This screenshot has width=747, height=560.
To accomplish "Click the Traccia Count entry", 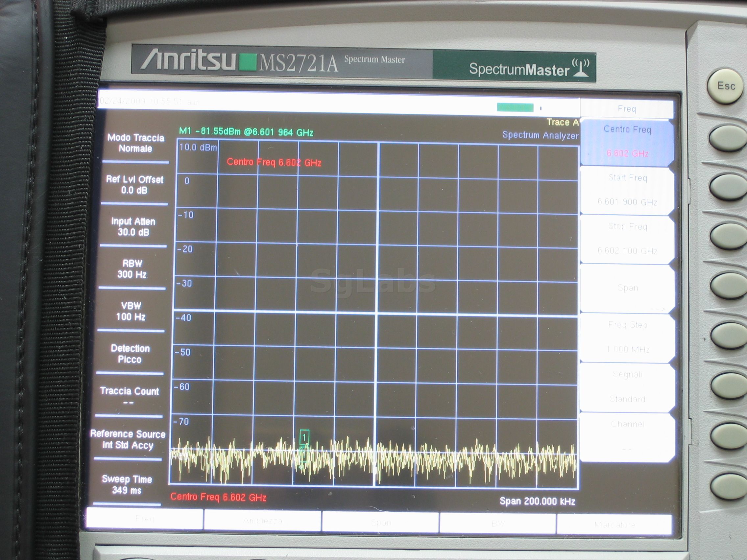I will pyautogui.click(x=129, y=396).
